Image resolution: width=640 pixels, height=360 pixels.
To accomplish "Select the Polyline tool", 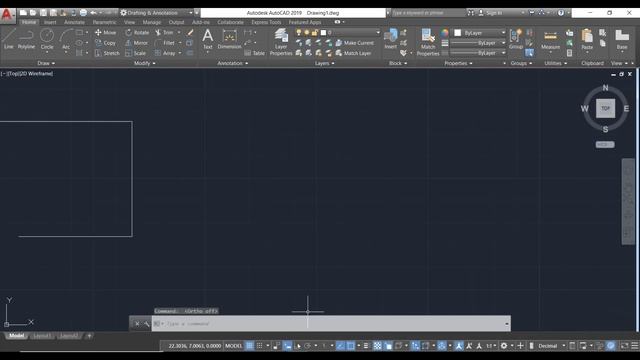I will [x=26, y=39].
